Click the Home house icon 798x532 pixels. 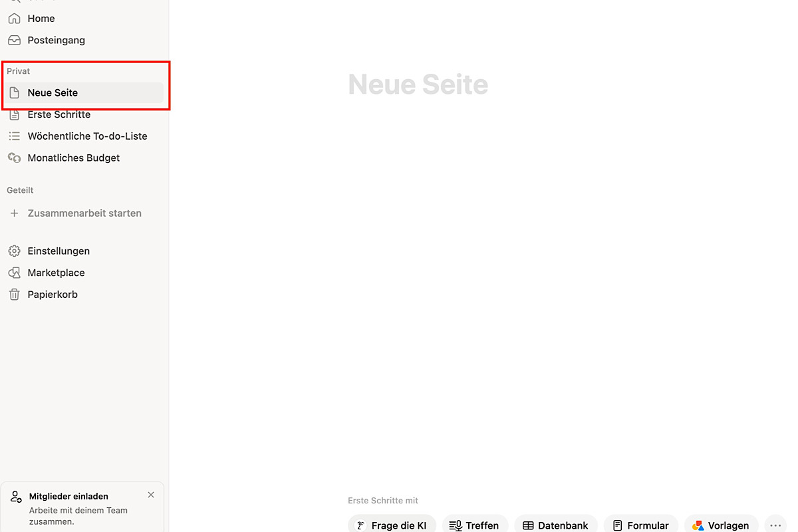tap(14, 19)
